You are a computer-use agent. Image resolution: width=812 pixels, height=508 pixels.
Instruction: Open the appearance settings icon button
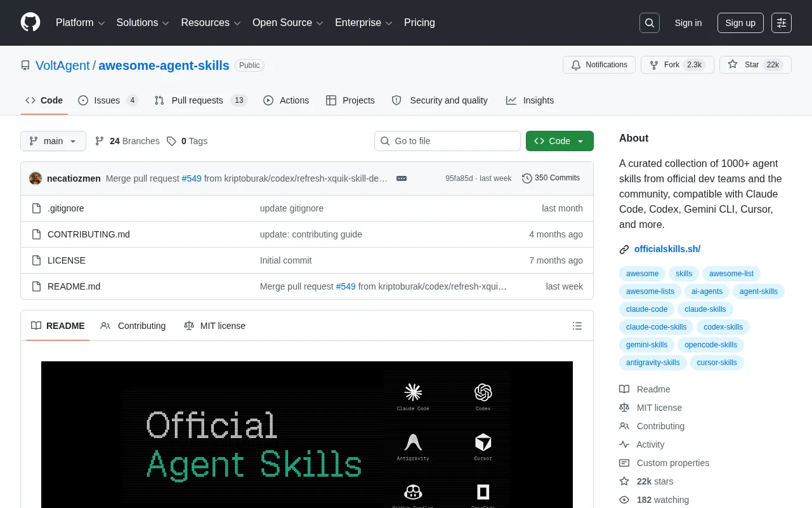pos(782,23)
